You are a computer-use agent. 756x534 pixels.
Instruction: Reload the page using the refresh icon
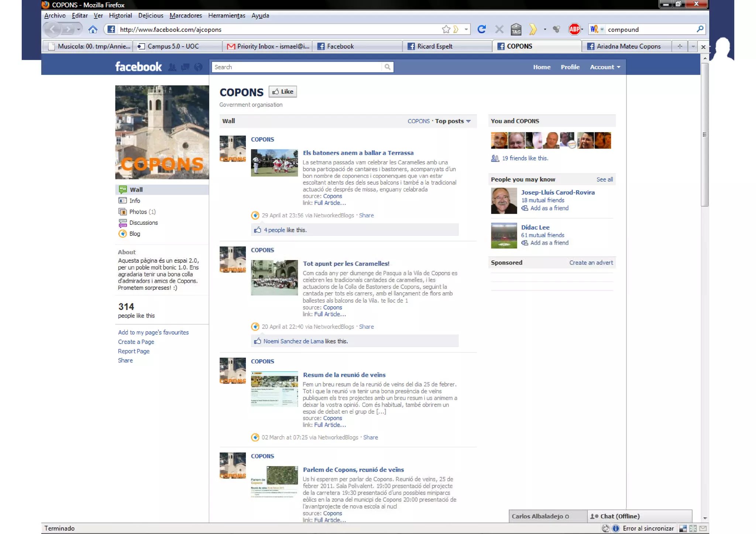pyautogui.click(x=481, y=29)
